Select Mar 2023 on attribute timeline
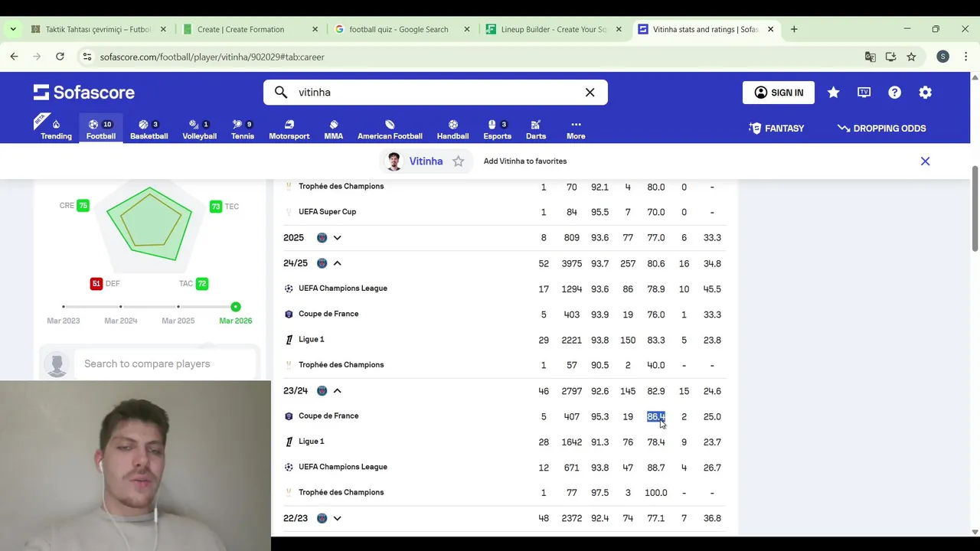This screenshot has height=551, width=980. pos(64,307)
